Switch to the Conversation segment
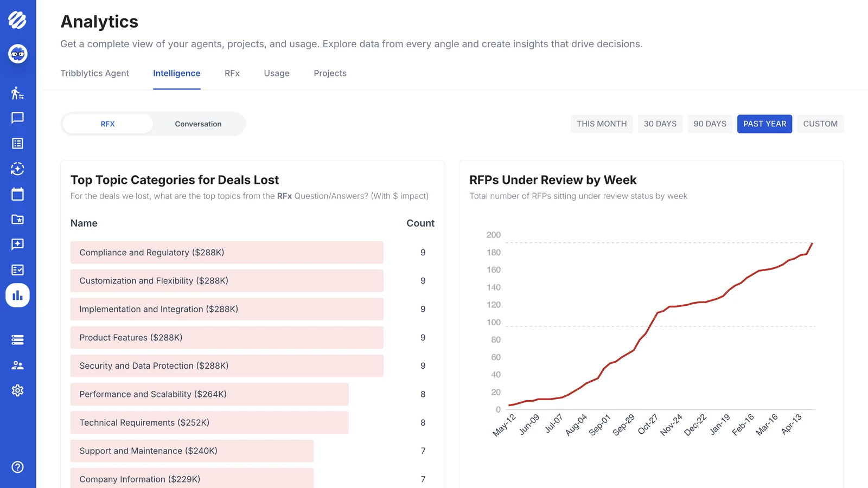This screenshot has height=488, width=868. click(x=198, y=124)
